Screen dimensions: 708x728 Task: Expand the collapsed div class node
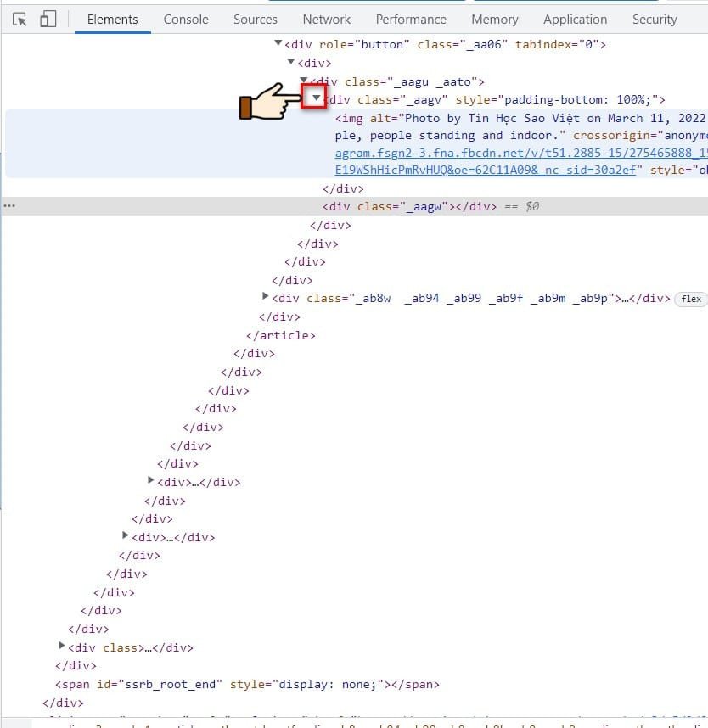(x=62, y=647)
